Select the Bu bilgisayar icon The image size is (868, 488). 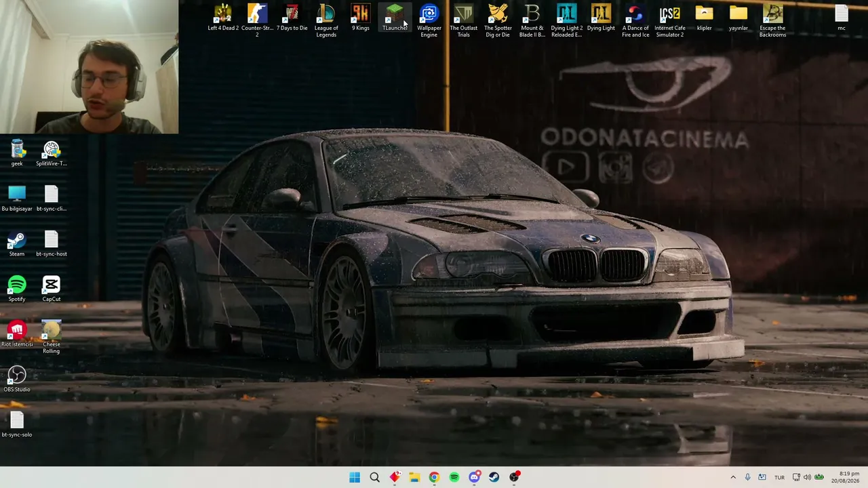tap(17, 199)
